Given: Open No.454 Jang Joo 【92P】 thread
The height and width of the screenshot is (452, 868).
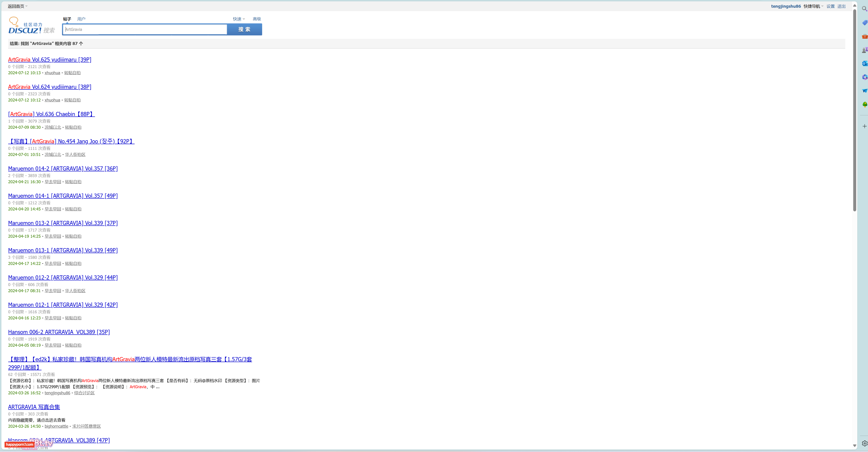Looking at the screenshot, I should pyautogui.click(x=71, y=141).
